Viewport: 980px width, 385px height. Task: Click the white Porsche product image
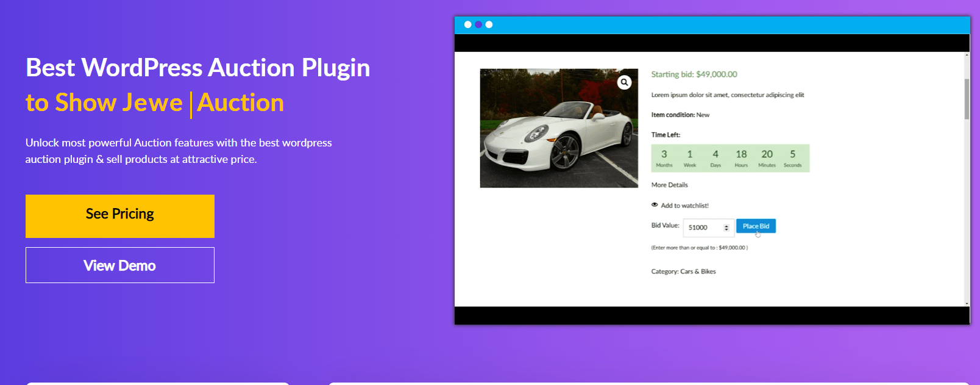point(559,128)
